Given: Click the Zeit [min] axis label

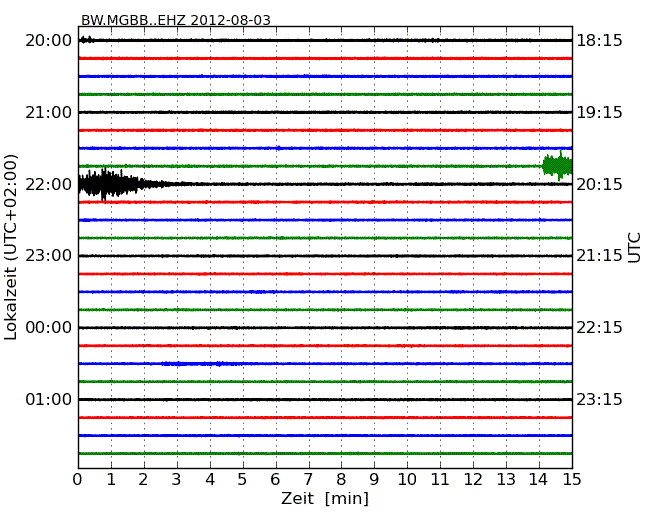Looking at the screenshot, I should (x=325, y=498).
